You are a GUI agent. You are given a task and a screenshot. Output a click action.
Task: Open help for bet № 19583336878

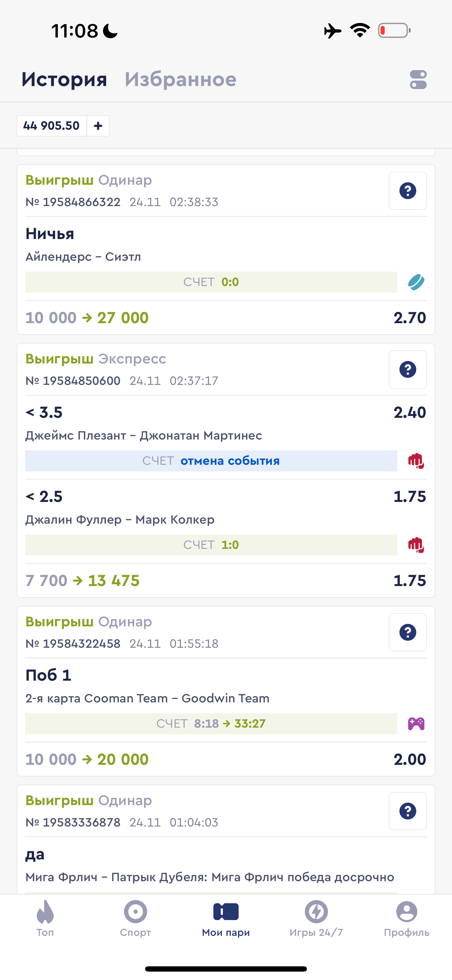[408, 811]
